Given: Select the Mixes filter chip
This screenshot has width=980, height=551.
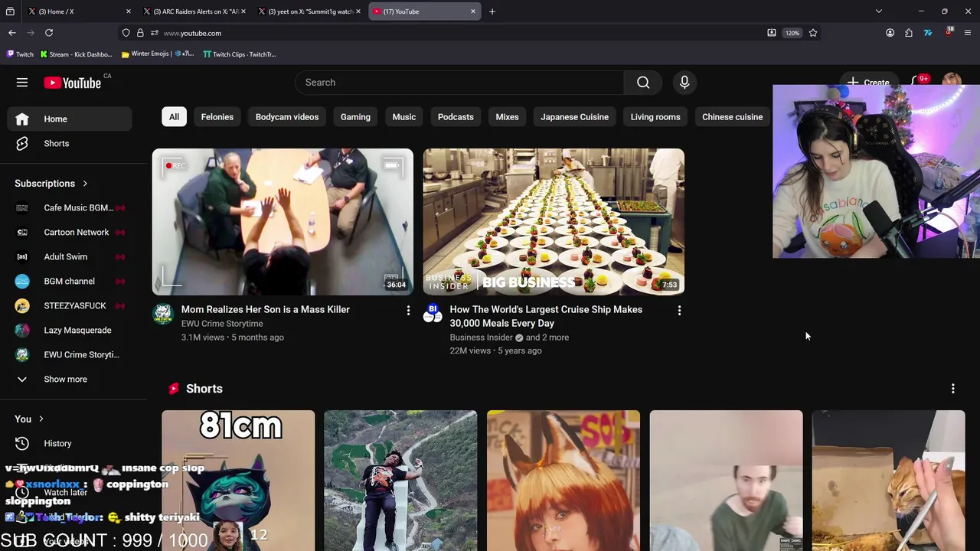Looking at the screenshot, I should (507, 117).
